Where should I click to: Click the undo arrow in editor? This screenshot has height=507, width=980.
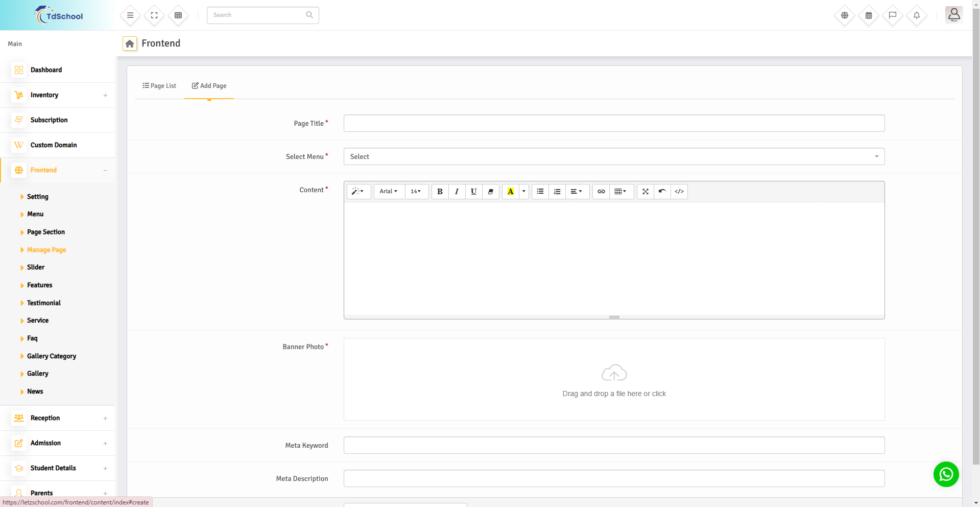pos(662,192)
